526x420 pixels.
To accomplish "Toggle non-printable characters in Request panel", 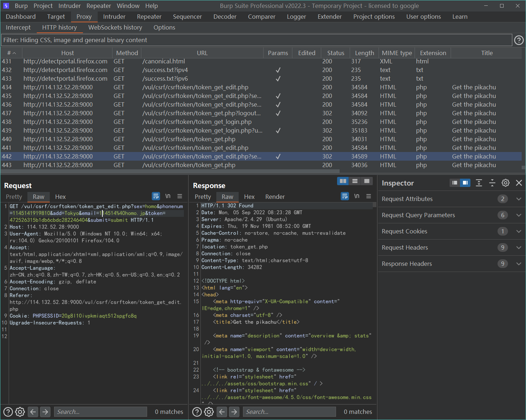I will 168,196.
